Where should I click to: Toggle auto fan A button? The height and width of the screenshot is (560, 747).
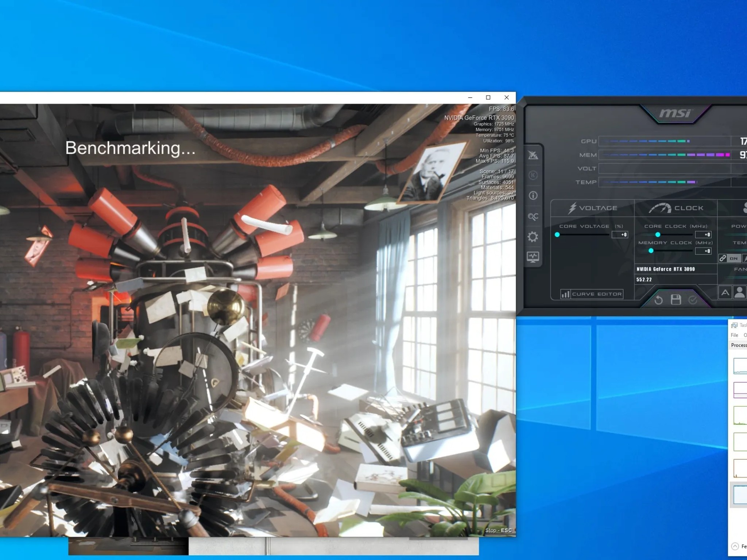[725, 292]
